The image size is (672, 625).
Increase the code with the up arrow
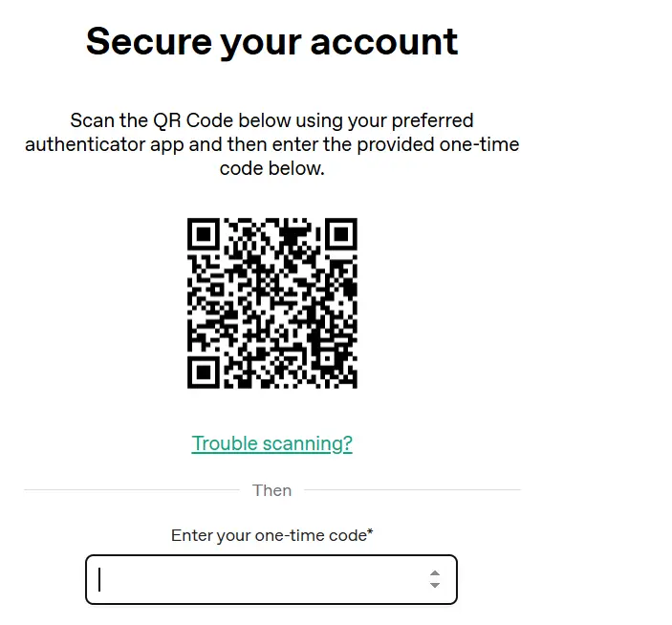[x=435, y=573]
